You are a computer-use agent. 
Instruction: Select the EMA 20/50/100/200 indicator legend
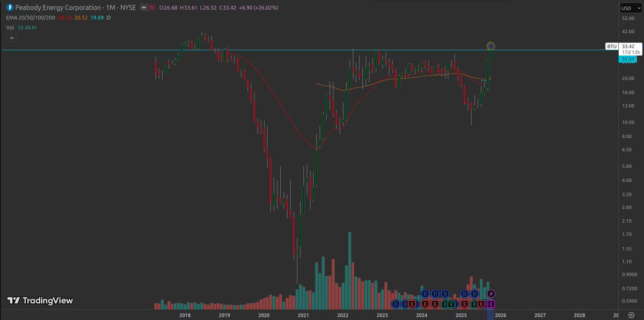30,18
